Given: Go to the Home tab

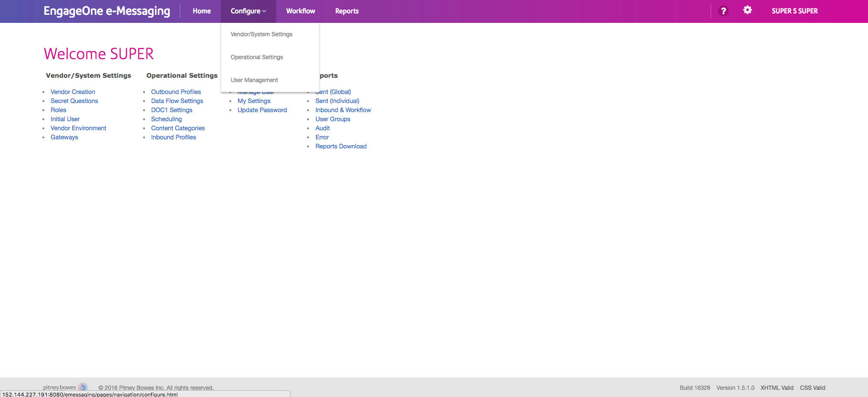Looking at the screenshot, I should [x=201, y=11].
